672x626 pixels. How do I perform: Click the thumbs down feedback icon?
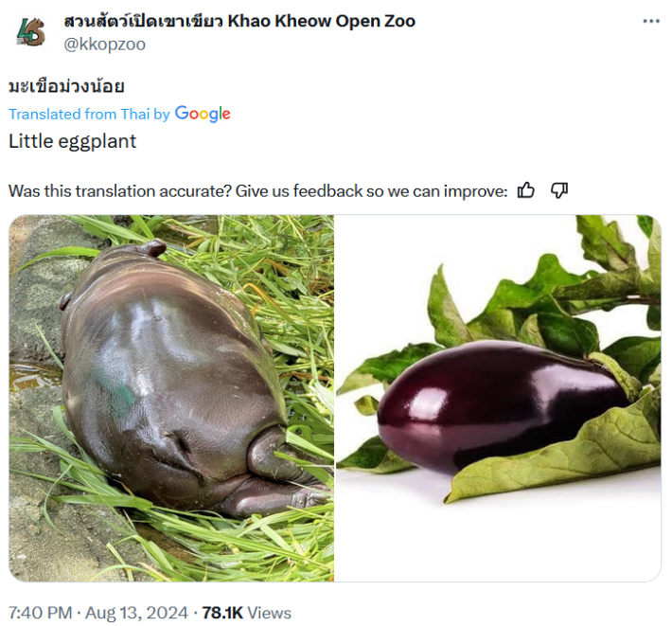coord(559,190)
